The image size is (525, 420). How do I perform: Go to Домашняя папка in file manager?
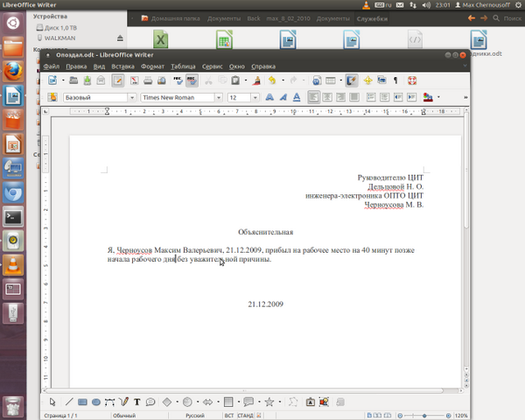pos(171,18)
